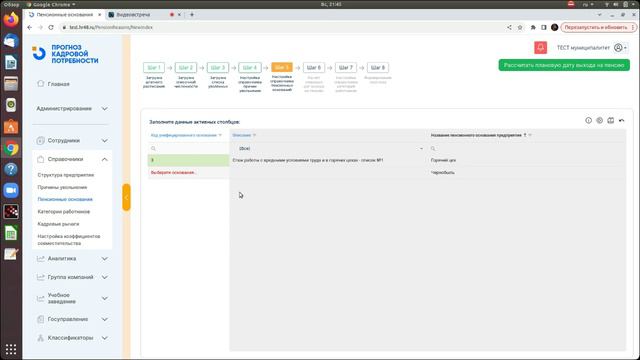Click the info icon above the table
The image size is (640, 360).
588,120
